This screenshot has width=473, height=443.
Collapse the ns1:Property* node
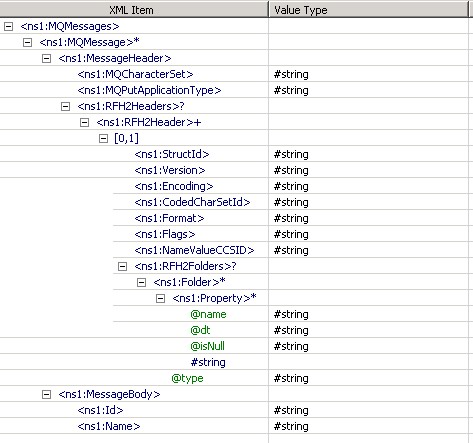click(x=160, y=298)
